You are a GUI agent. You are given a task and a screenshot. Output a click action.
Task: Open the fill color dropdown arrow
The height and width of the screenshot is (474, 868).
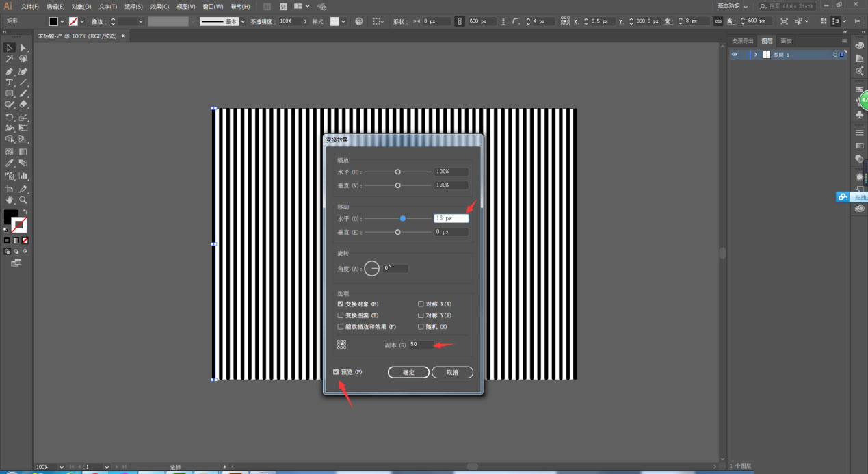click(63, 22)
